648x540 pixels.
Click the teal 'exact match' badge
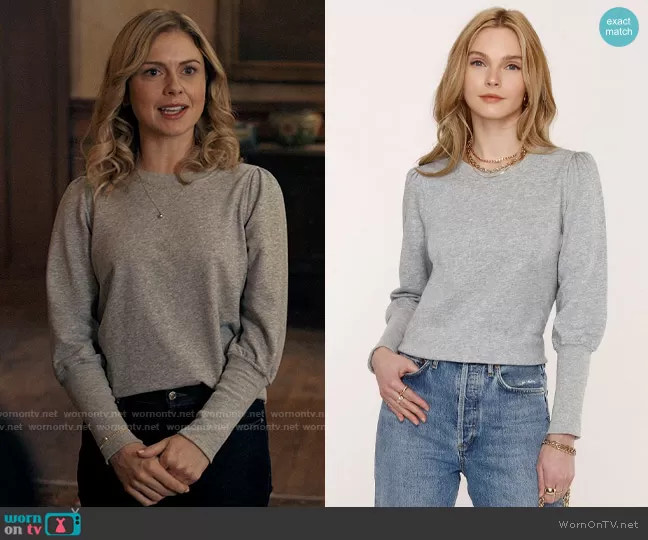[619, 27]
